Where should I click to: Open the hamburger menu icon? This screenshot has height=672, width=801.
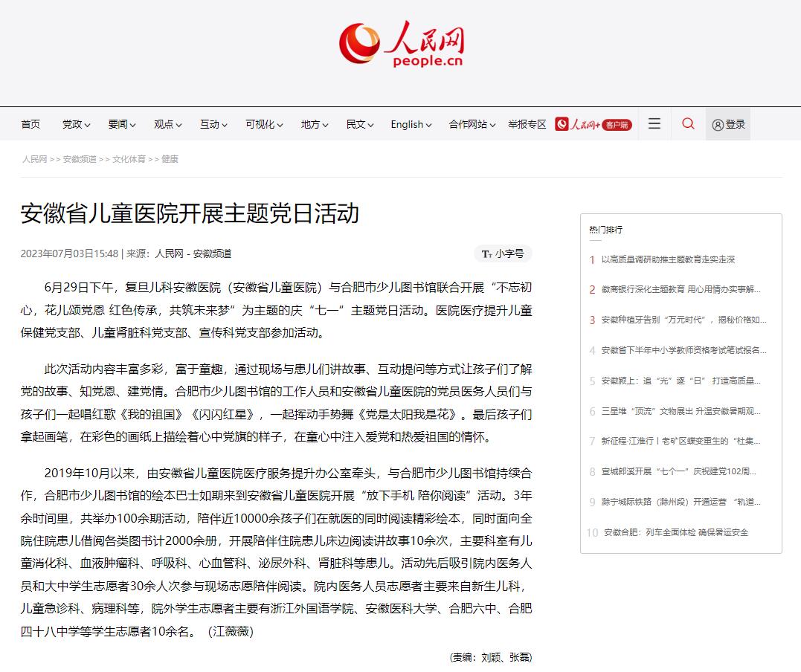[654, 123]
